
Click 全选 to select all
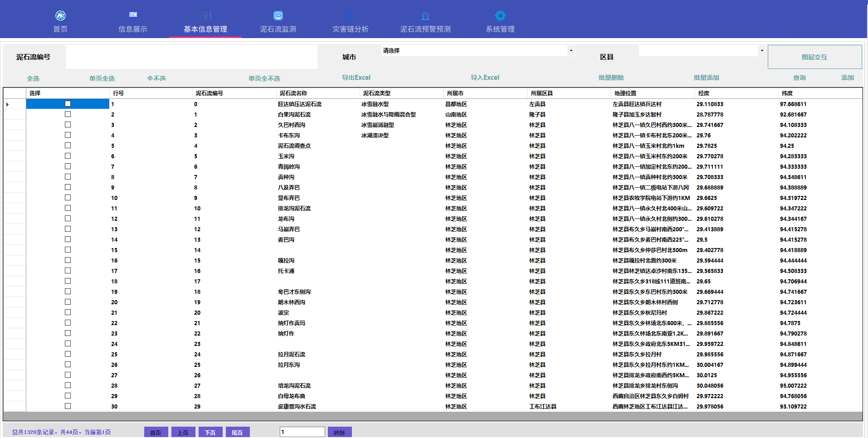(33, 78)
